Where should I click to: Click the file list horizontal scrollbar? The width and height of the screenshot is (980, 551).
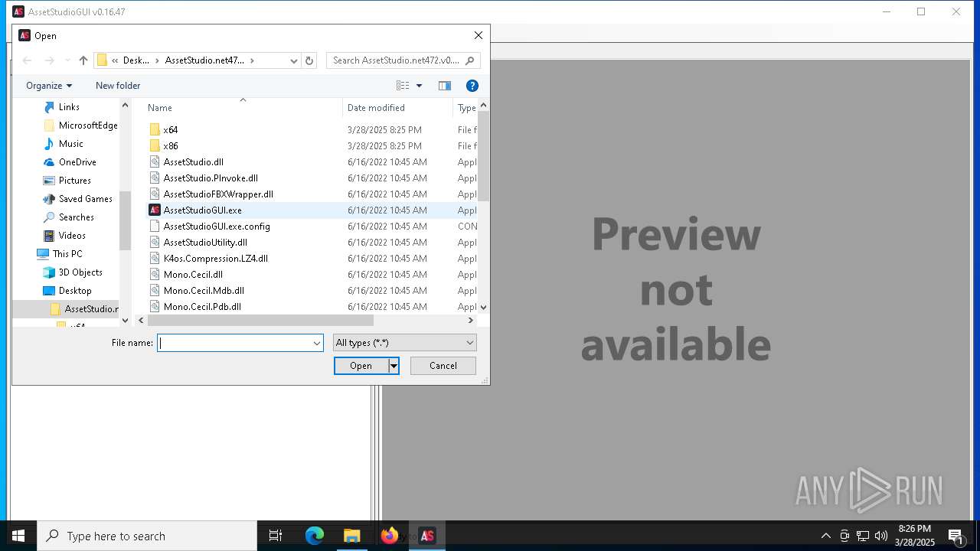[x=260, y=321]
